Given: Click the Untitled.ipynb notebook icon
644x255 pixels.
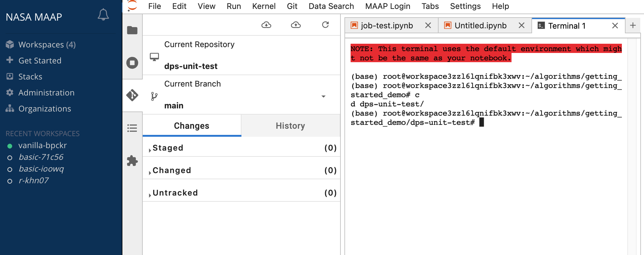Looking at the screenshot, I should (x=448, y=25).
